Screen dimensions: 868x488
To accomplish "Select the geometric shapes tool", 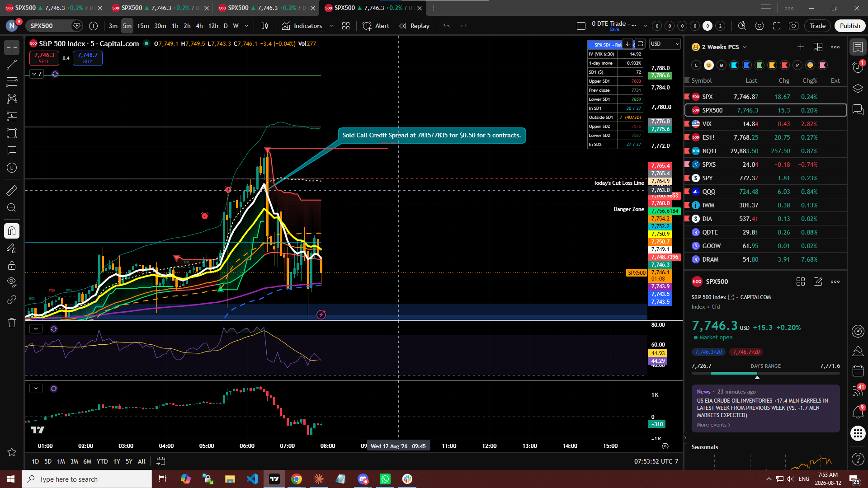I will [12, 133].
